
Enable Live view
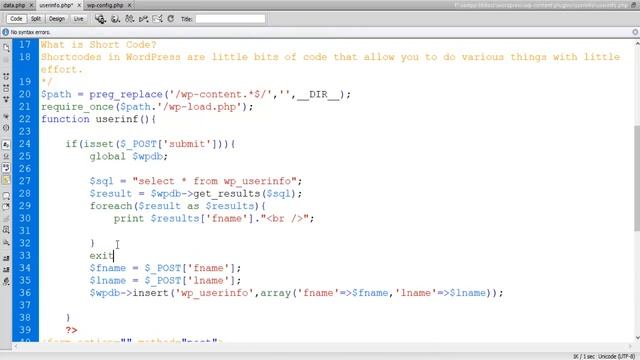pos(78,19)
